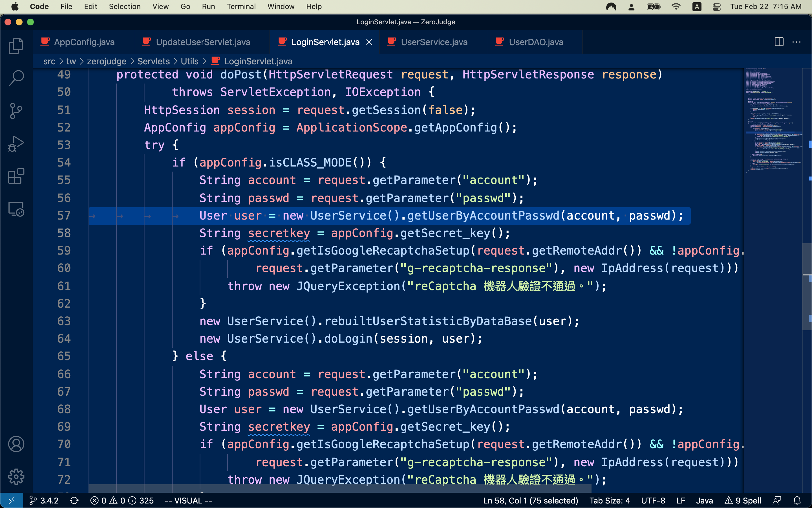
Task: Open the Help menu
Action: (x=314, y=6)
